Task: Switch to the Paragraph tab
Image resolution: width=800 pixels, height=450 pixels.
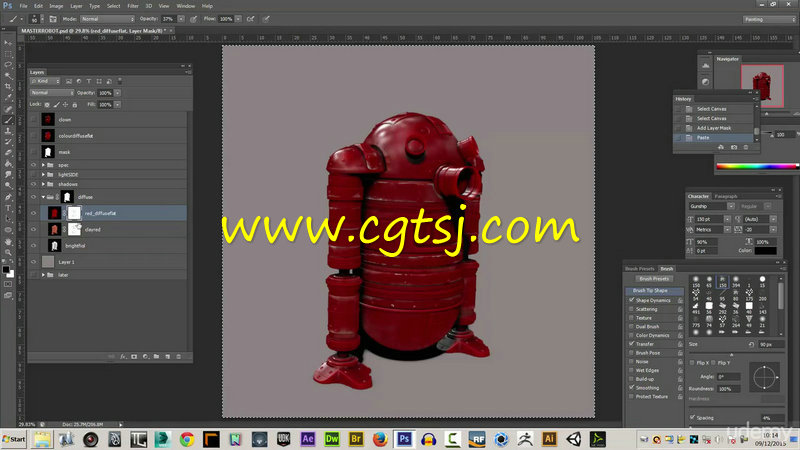Action: click(x=726, y=196)
